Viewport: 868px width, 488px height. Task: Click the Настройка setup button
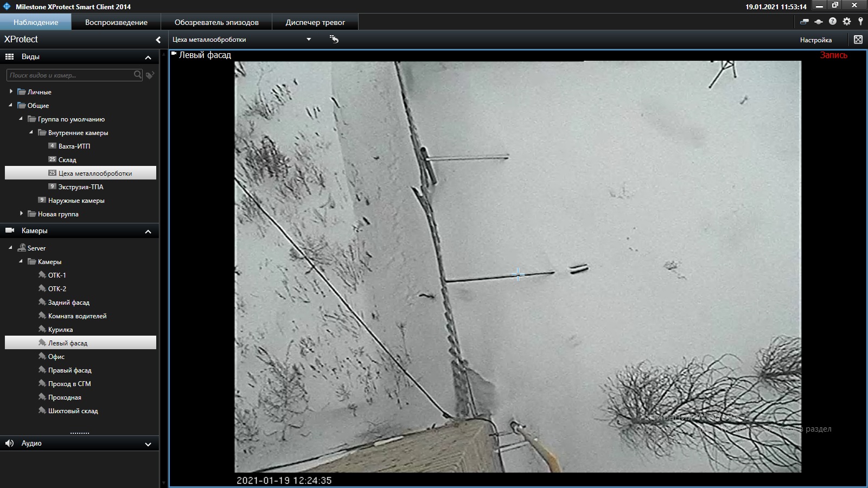point(815,40)
